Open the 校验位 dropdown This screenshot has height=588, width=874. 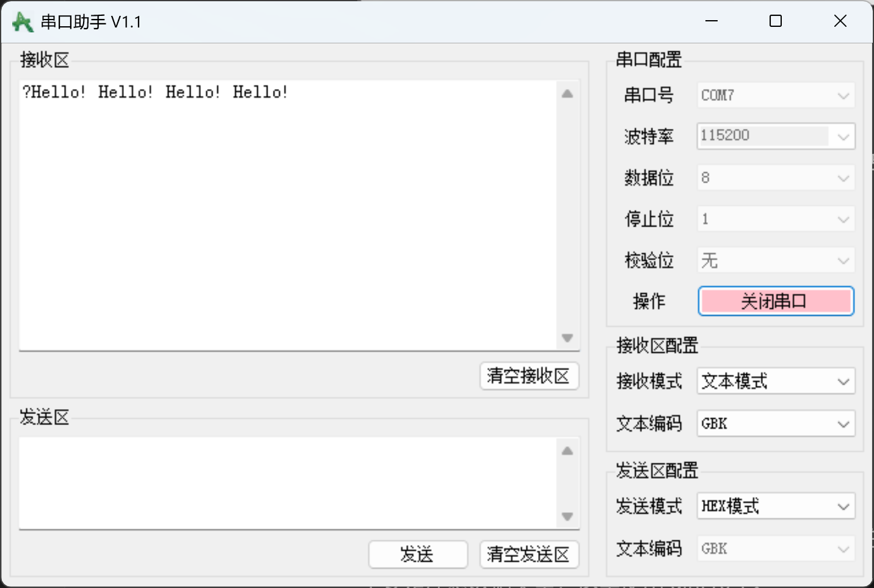click(x=776, y=261)
